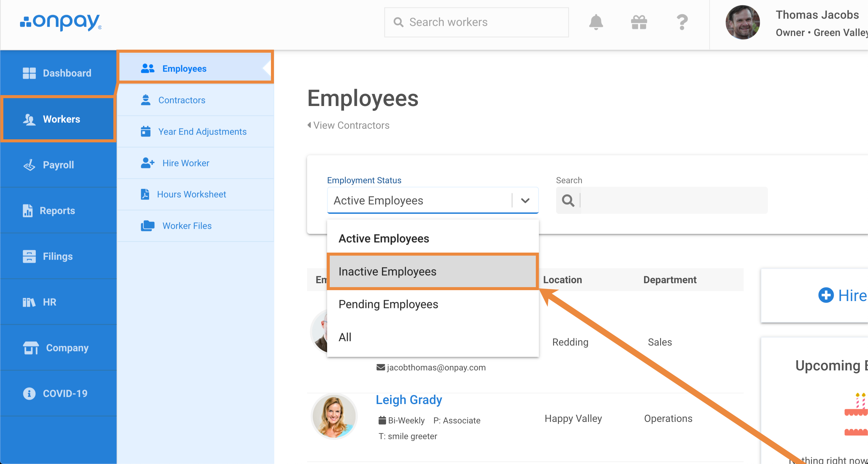Open Hire Worker submenu item
Screen dimensions: 868x464
click(x=195, y=163)
